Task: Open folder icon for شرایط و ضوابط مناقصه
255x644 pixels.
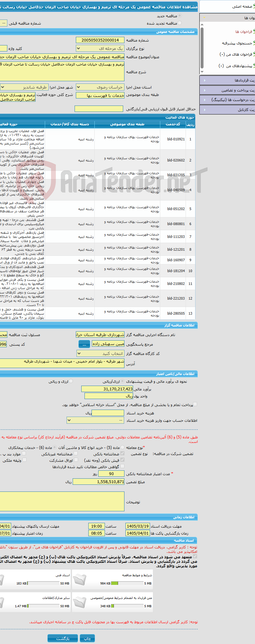Action: (x=80, y=579)
